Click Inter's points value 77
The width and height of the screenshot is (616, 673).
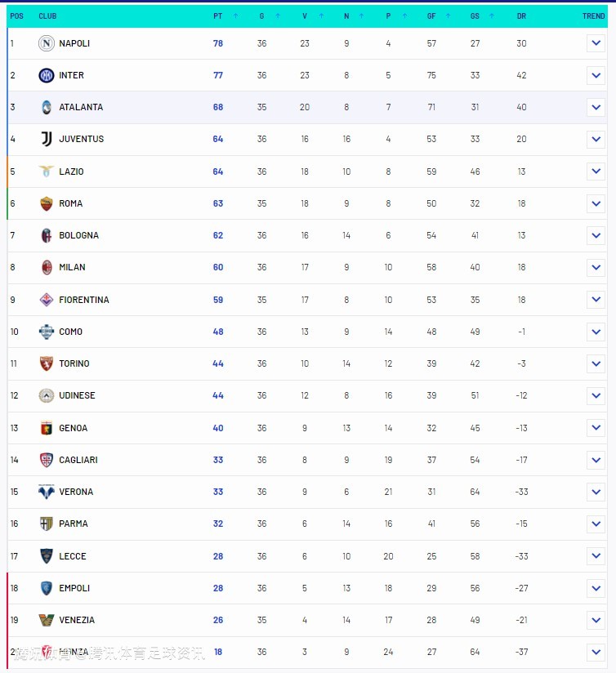[x=218, y=75]
